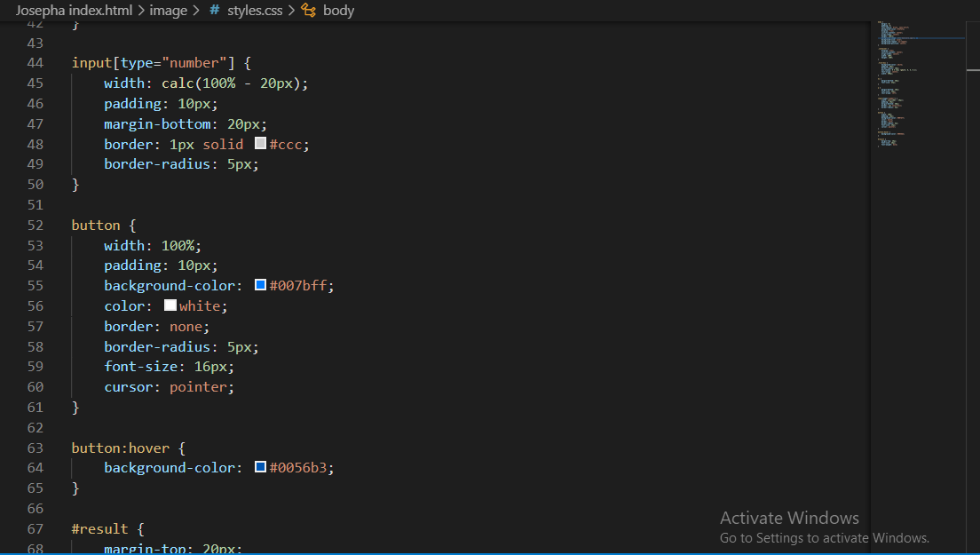Open the 'styles.css' breadcrumb item
The width and height of the screenshot is (980, 555).
[255, 11]
